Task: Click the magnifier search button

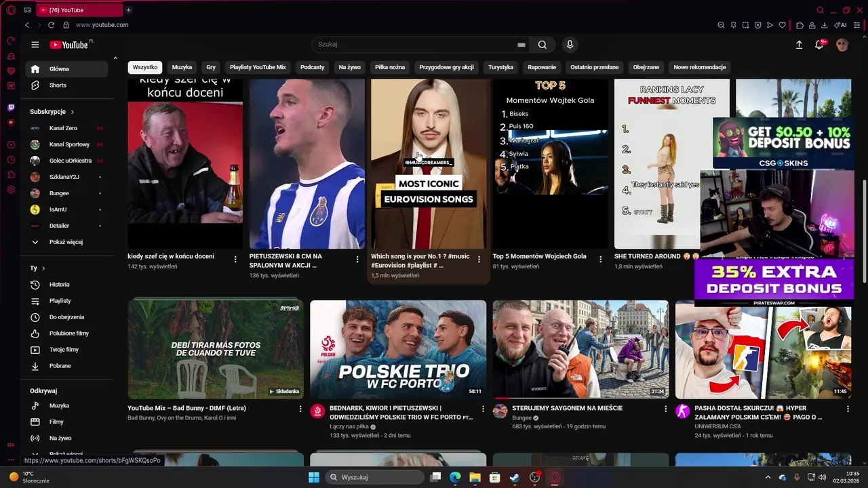Action: pos(542,45)
